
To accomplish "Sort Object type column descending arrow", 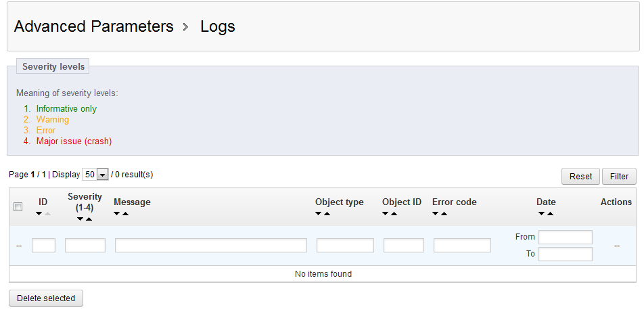I will 319,213.
